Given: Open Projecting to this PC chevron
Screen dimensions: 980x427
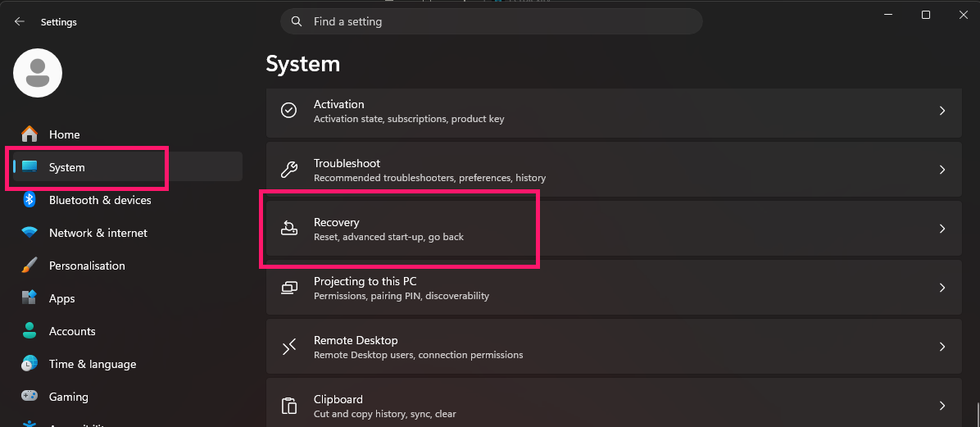Looking at the screenshot, I should click(x=942, y=288).
